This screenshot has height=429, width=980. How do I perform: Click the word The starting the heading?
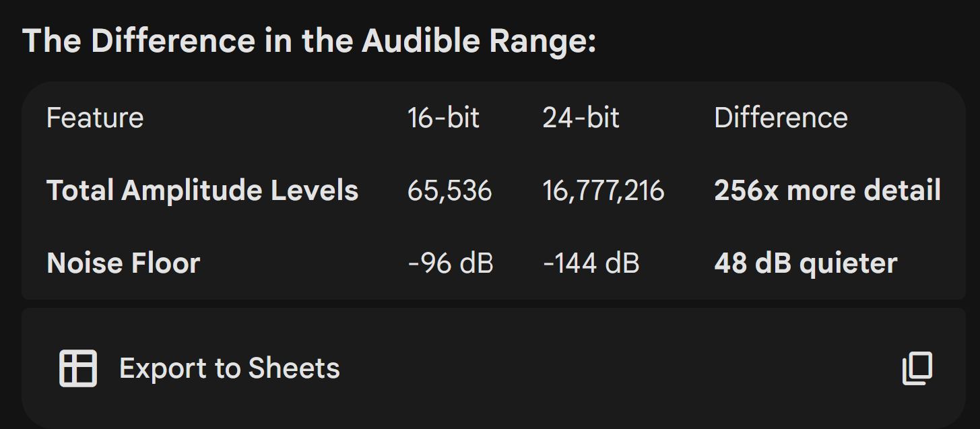pyautogui.click(x=53, y=42)
